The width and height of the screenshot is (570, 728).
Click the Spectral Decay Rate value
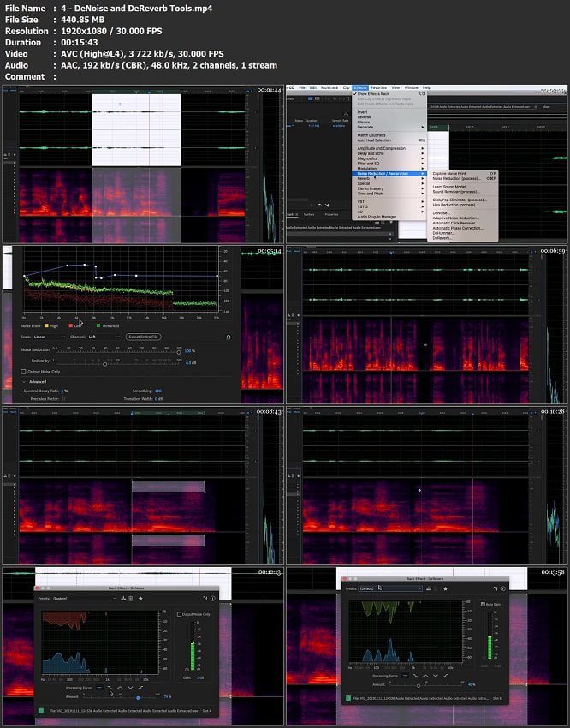[x=64, y=391]
